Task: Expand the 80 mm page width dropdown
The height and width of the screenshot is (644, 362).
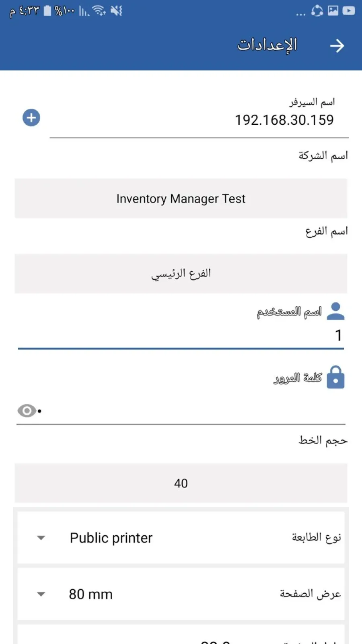Action: (41, 594)
